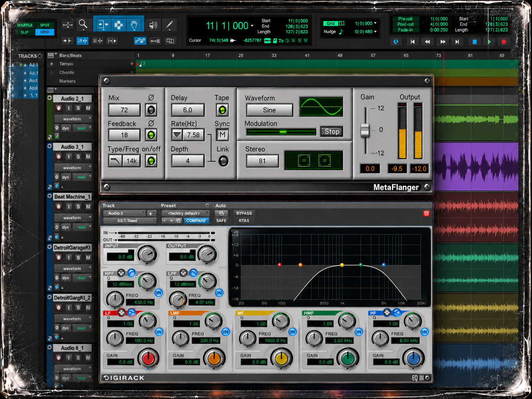Solo the Beat Machine_1 track
The width and height of the screenshot is (532, 399).
78,206
